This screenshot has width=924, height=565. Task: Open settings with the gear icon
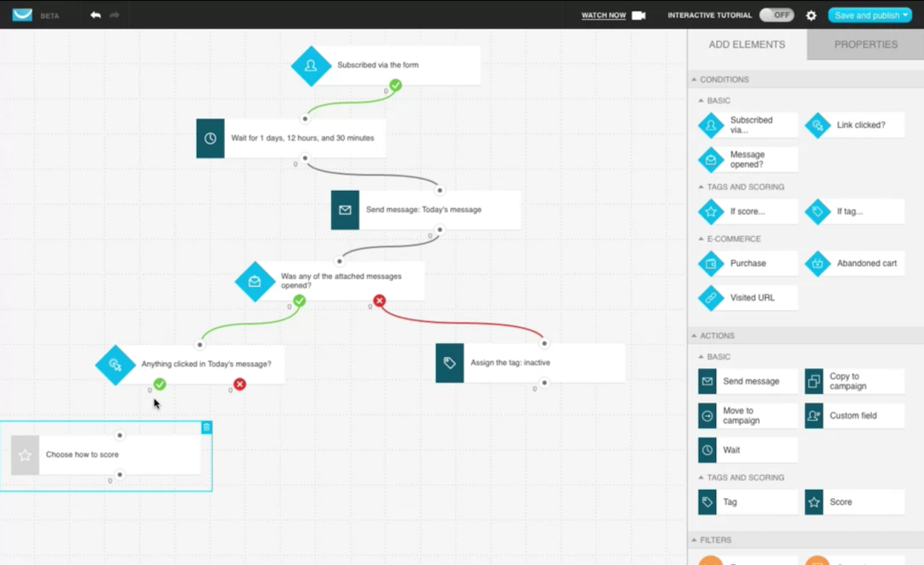[811, 15]
